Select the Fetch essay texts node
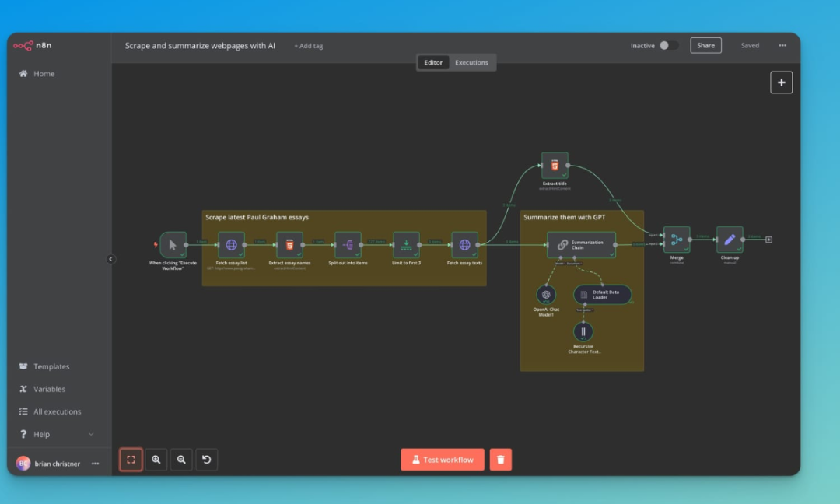840x504 pixels. [464, 245]
